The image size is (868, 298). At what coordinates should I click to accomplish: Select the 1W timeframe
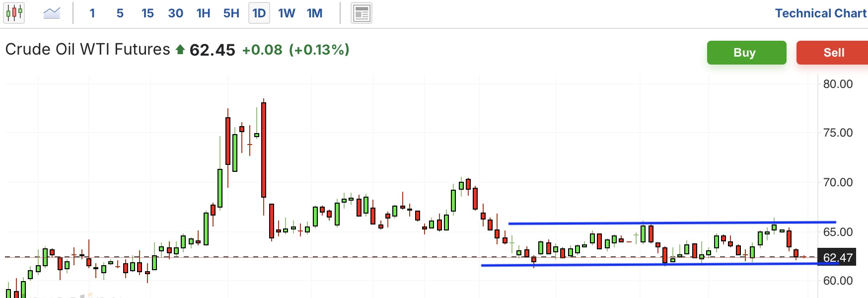tap(287, 13)
